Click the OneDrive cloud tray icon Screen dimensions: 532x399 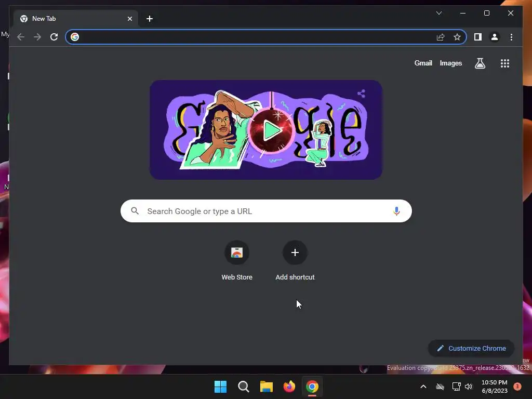[x=440, y=387]
